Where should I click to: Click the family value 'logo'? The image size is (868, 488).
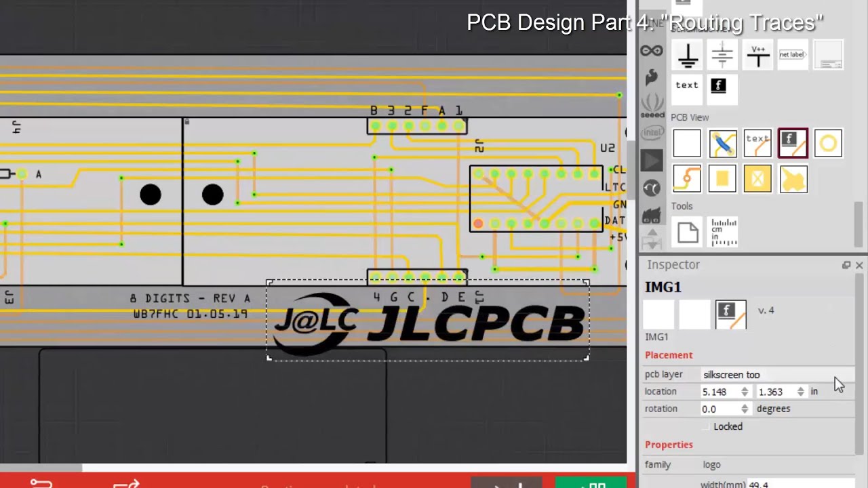[711, 465]
